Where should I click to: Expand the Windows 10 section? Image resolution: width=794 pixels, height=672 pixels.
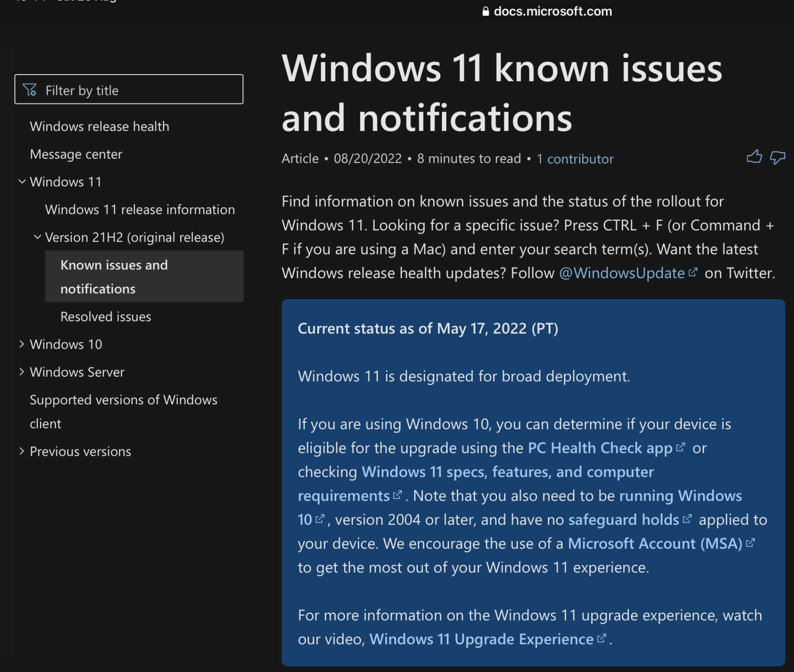(22, 344)
